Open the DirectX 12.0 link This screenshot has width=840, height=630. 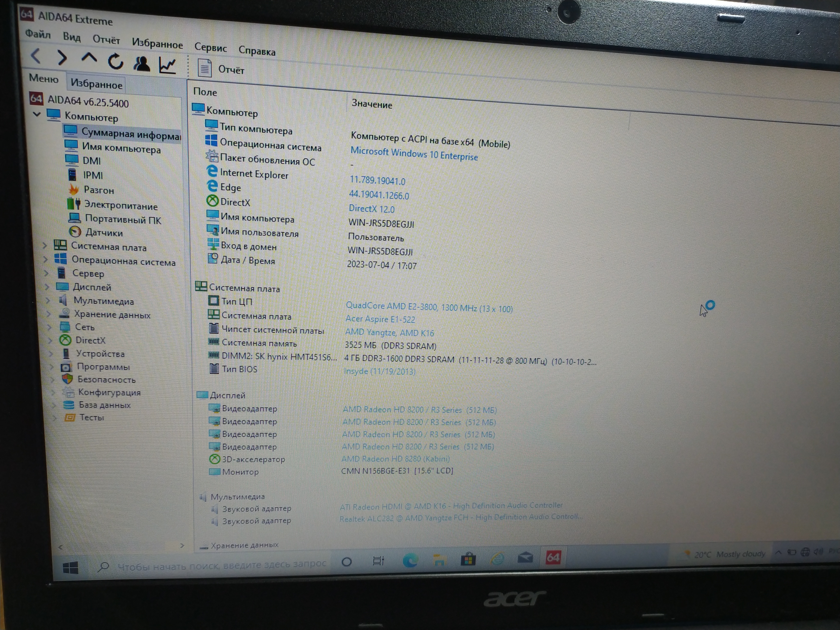[x=371, y=208]
